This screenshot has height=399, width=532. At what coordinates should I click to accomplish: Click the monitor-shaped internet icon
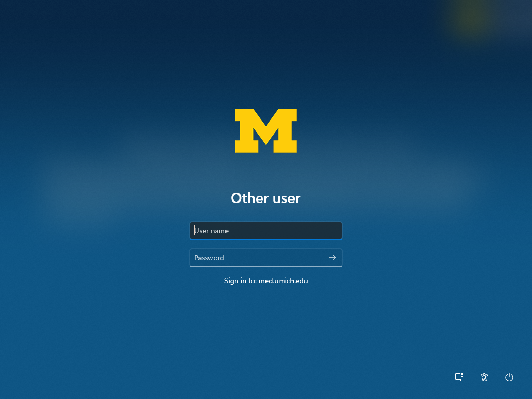pyautogui.click(x=459, y=377)
